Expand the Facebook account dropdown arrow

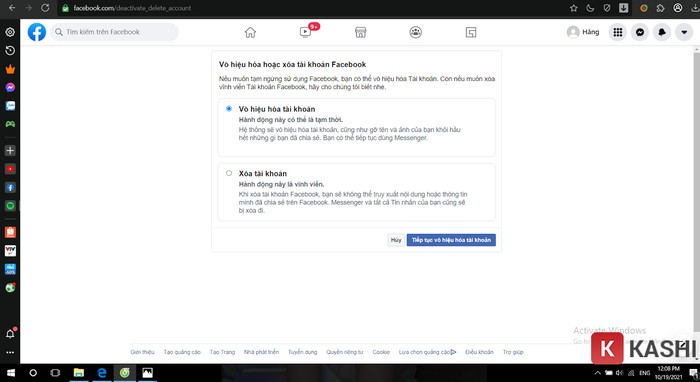tap(684, 32)
